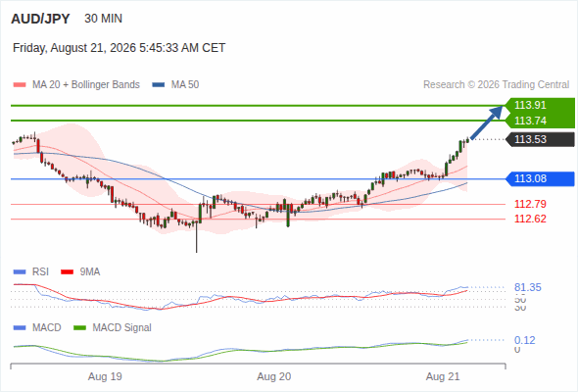Click the Aug 20 date axis label
Image resolution: width=578 pixels, height=392 pixels.
pos(274,376)
